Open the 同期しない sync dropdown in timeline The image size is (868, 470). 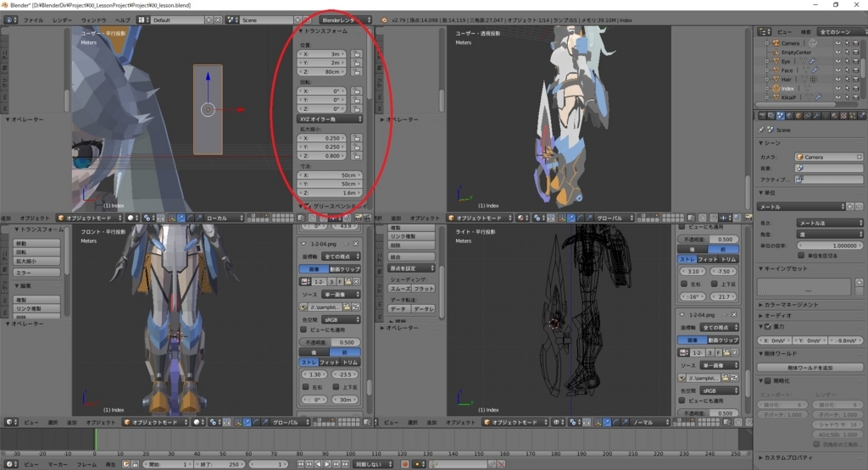click(374, 464)
